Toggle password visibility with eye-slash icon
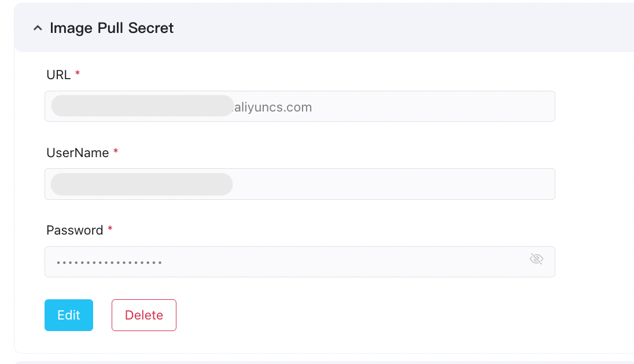The width and height of the screenshot is (634, 364). (536, 259)
